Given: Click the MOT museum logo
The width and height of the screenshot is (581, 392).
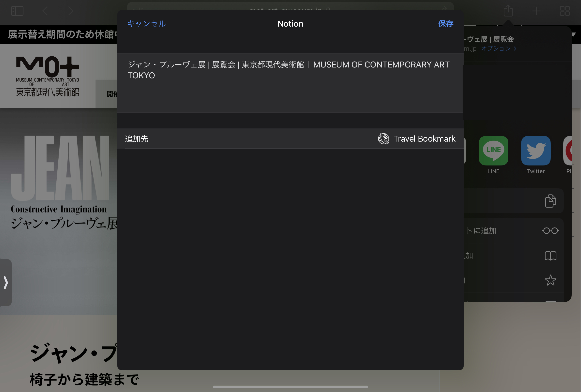Looking at the screenshot, I should click(x=48, y=76).
